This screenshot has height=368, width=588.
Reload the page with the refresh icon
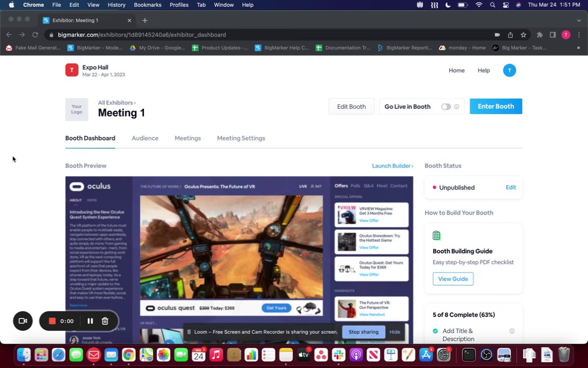[35, 35]
